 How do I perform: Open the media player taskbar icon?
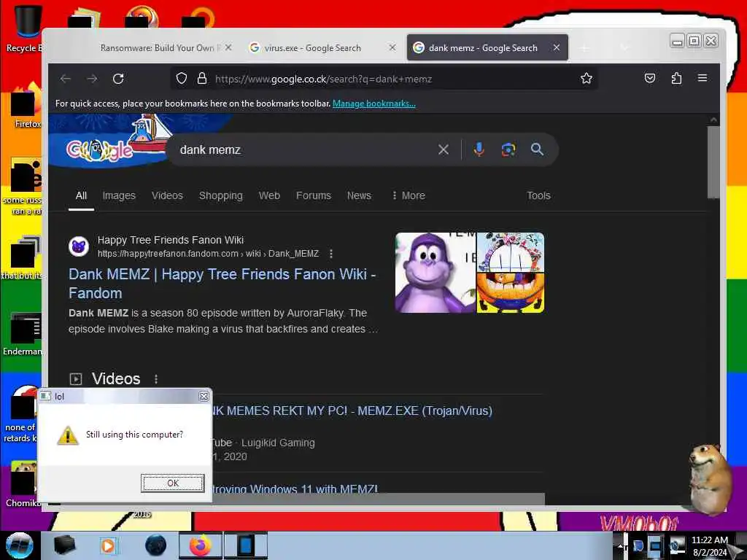tap(108, 545)
